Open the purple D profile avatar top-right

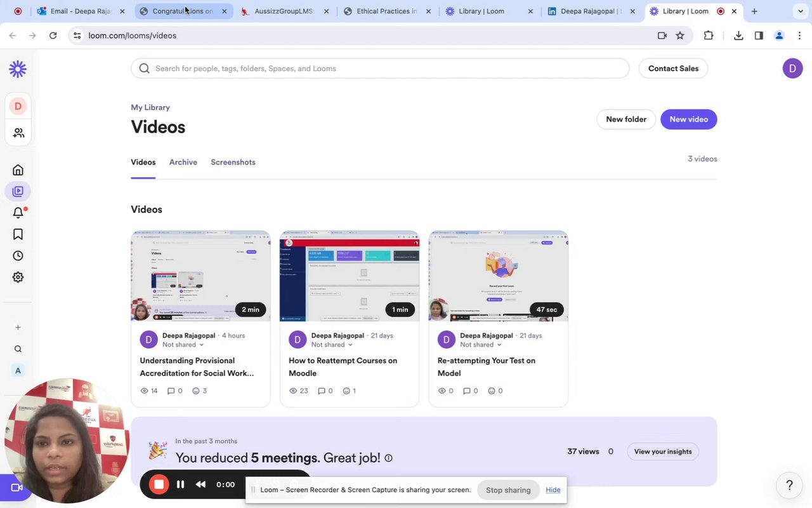792,69
